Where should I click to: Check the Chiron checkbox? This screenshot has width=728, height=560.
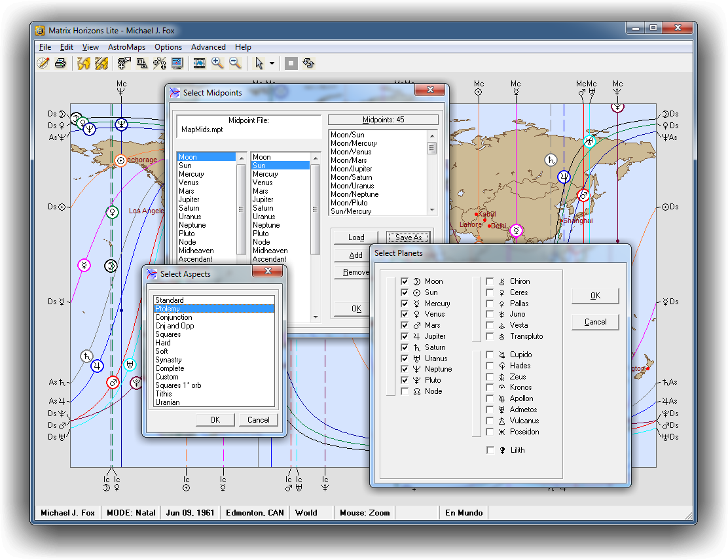click(490, 281)
